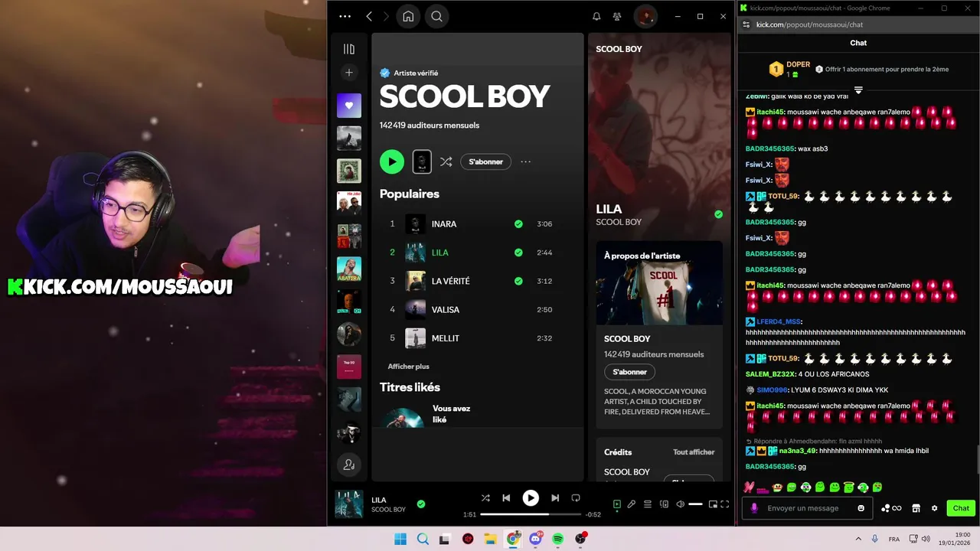Toggle repeat in the player bar
Screen dimensions: 980x551
(x=576, y=497)
